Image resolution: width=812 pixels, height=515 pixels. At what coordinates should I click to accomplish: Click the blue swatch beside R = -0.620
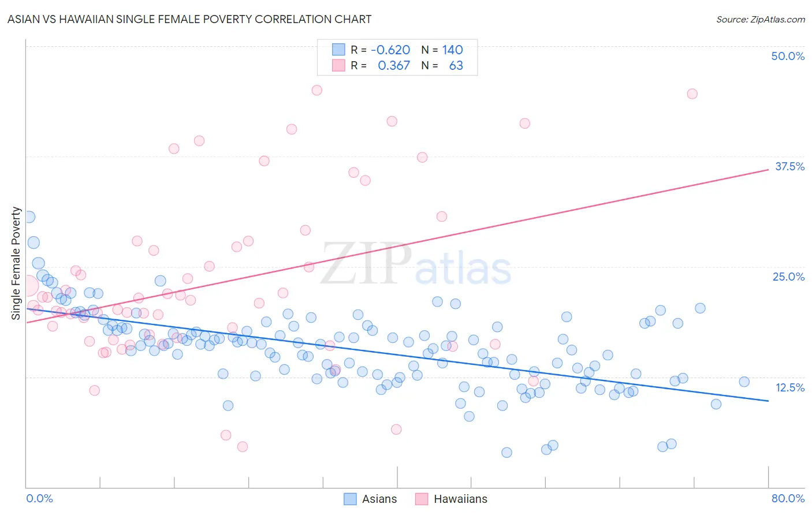pyautogui.click(x=338, y=50)
